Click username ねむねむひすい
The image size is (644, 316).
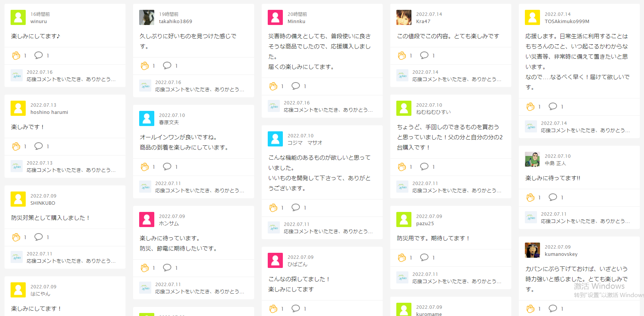(x=433, y=112)
